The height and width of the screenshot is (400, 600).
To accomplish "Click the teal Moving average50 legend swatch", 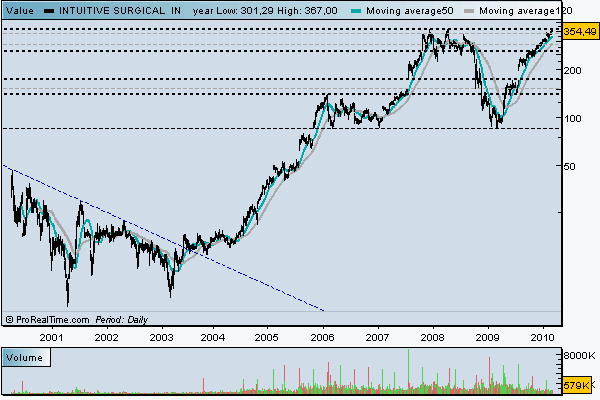I will tap(356, 11).
